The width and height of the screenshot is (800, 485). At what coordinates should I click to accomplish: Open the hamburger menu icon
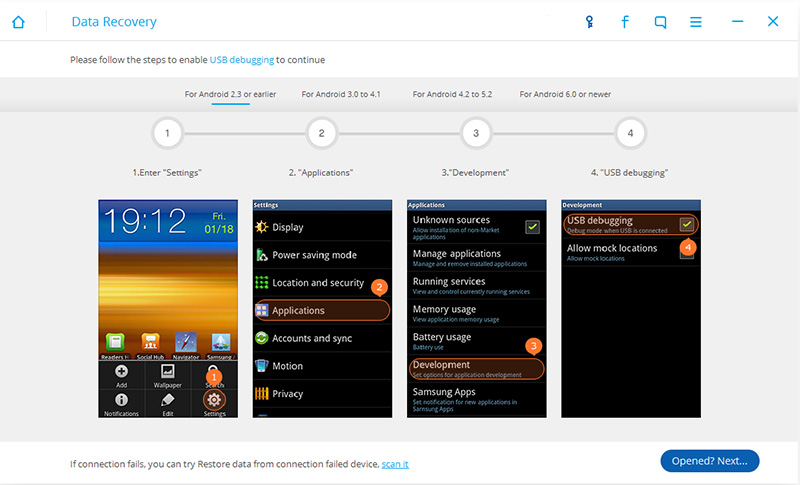[x=696, y=22]
